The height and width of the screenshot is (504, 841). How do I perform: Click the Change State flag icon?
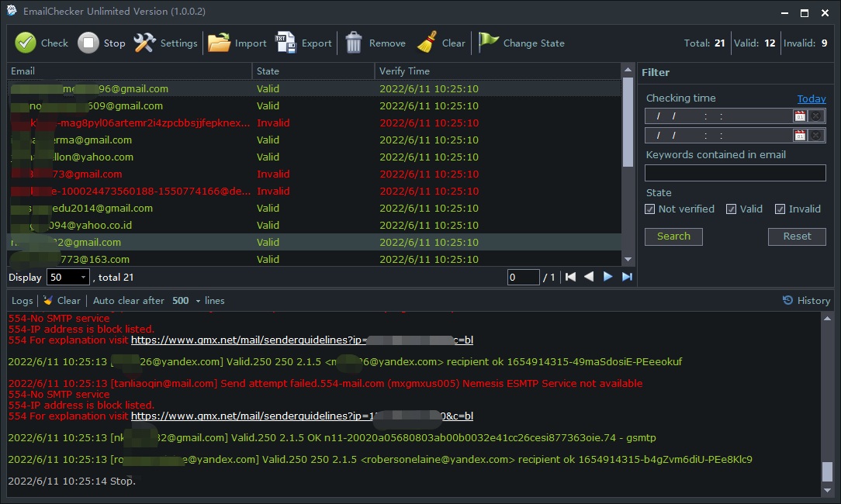(489, 43)
